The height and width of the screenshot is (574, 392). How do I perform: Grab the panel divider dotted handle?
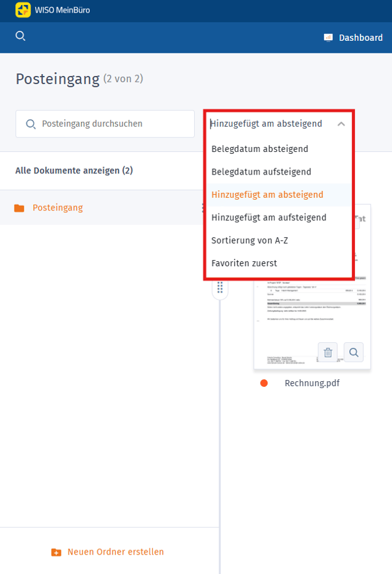pos(220,288)
